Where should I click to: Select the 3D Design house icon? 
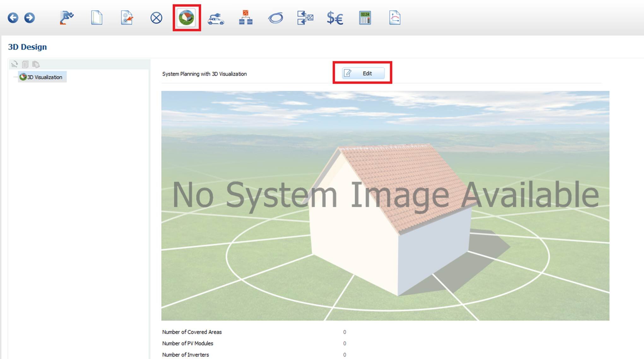point(186,18)
